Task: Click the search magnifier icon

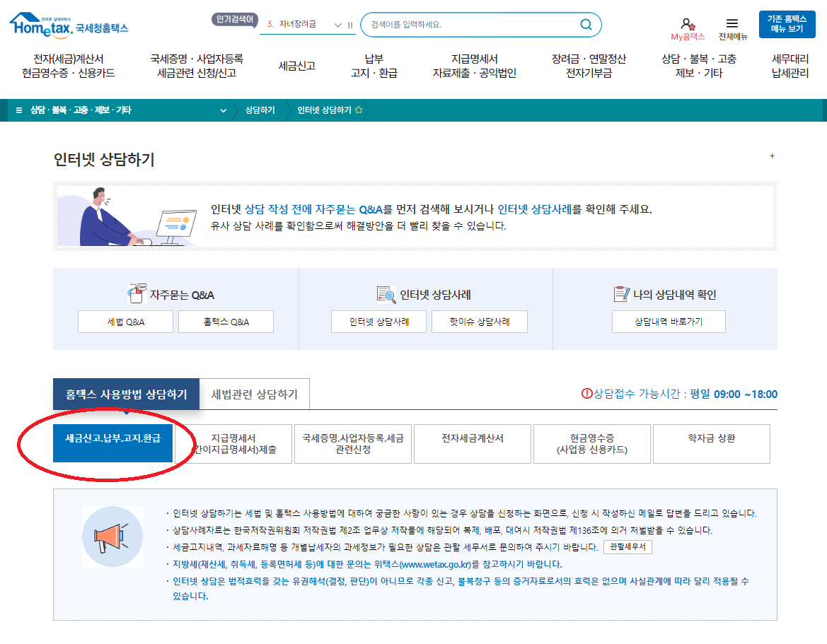Action: (x=585, y=25)
